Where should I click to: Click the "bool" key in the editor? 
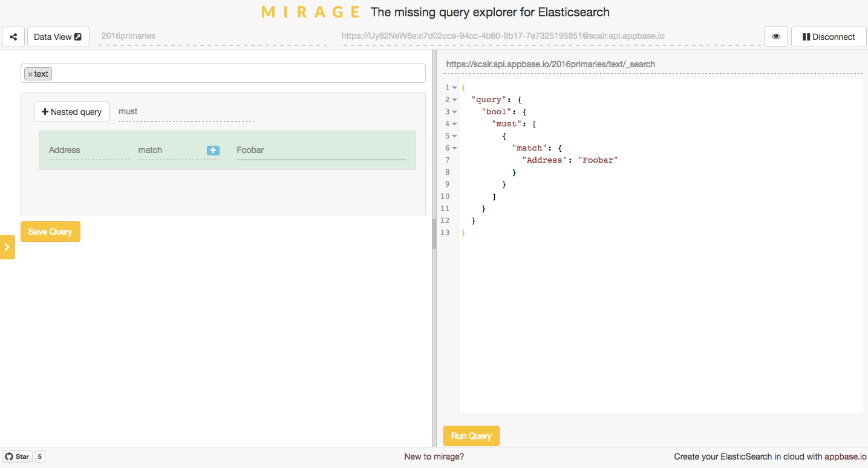coord(497,112)
